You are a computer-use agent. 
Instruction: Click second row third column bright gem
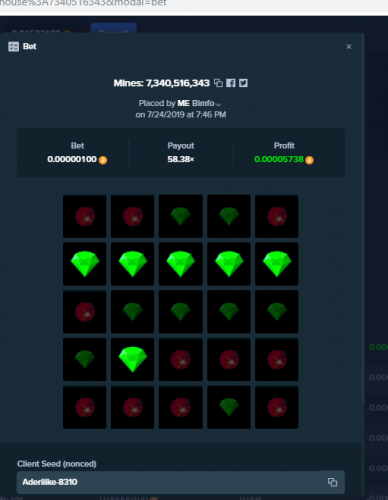(x=181, y=264)
